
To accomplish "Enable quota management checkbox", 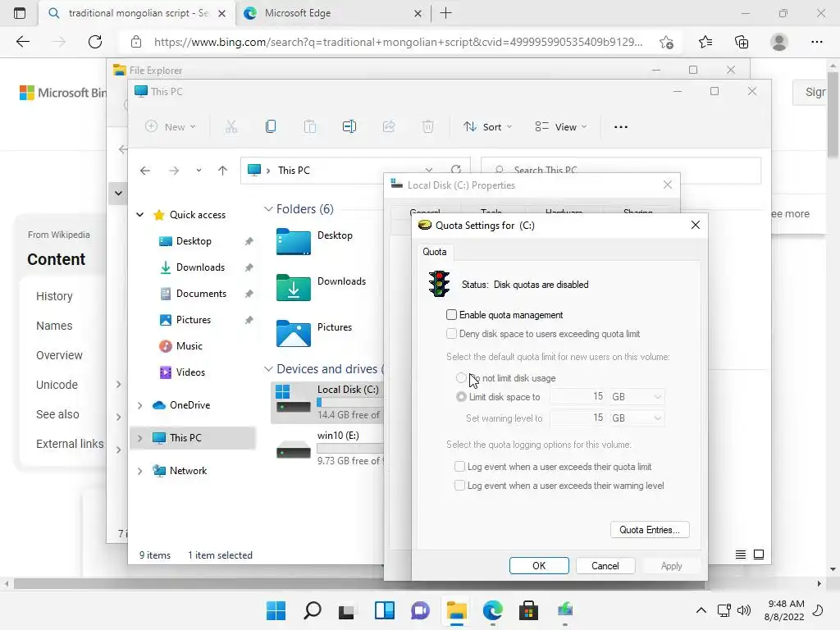I will [452, 315].
